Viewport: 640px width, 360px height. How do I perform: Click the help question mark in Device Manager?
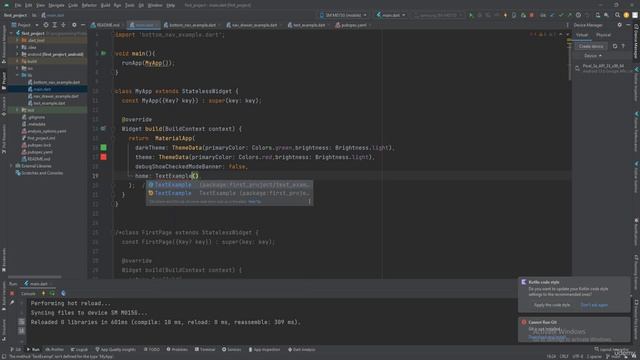tap(623, 46)
